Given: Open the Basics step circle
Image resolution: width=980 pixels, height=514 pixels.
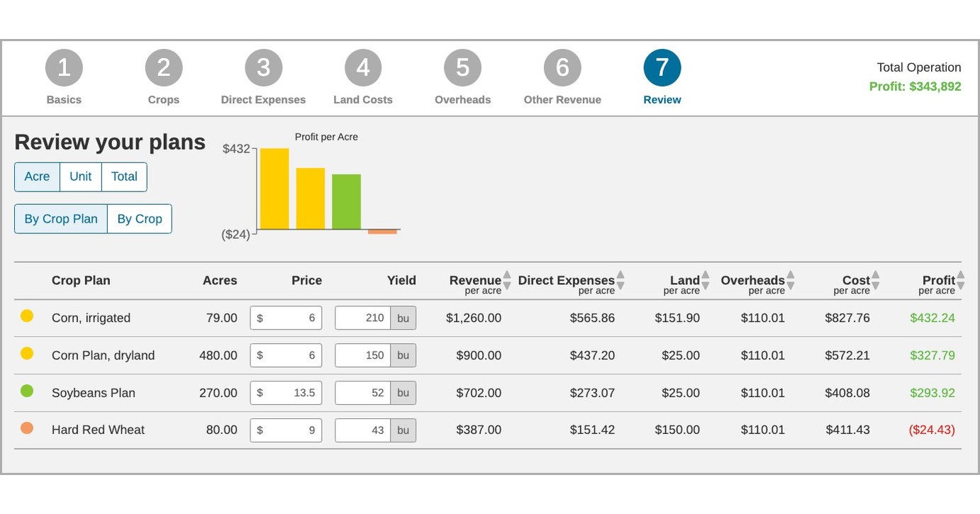Looking at the screenshot, I should (x=64, y=66).
